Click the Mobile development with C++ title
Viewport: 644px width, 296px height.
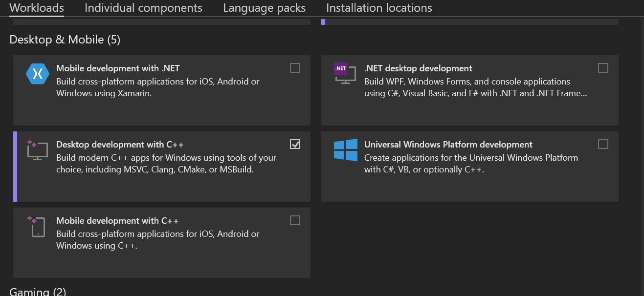[x=117, y=221]
